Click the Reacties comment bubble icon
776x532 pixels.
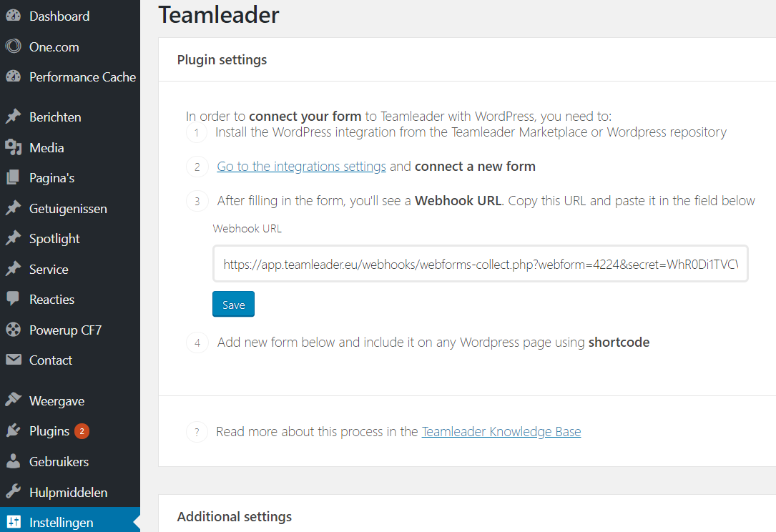(14, 300)
